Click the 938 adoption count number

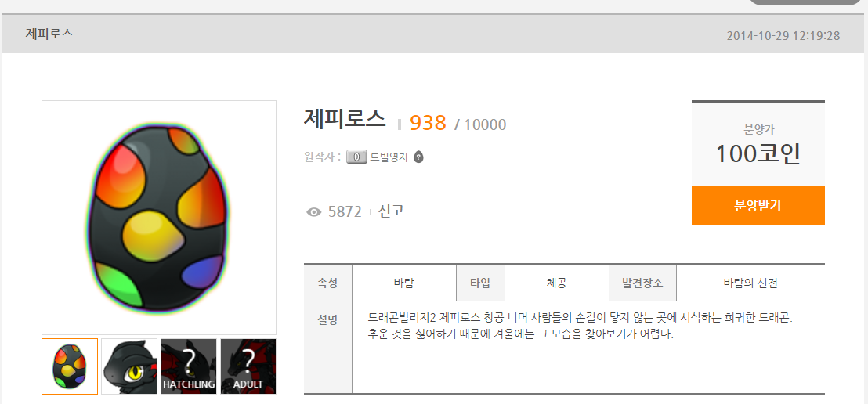428,123
